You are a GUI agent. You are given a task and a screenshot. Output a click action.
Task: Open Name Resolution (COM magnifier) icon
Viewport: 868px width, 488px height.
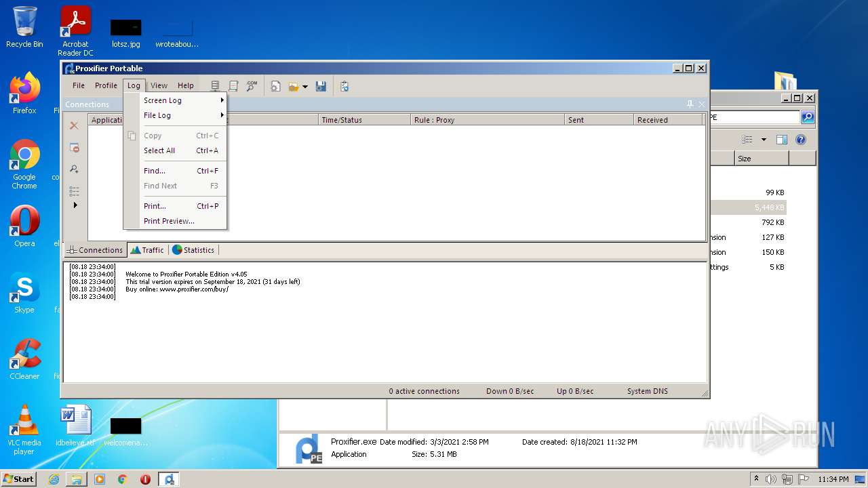click(252, 86)
